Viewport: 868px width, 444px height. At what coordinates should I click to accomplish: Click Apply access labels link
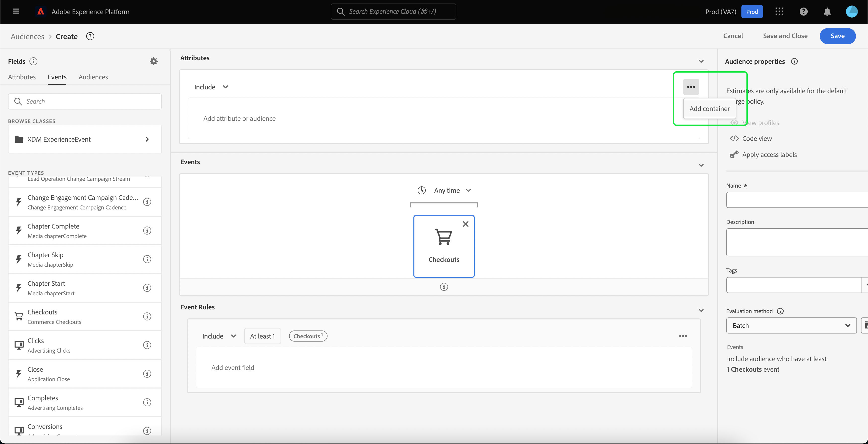[x=769, y=155]
